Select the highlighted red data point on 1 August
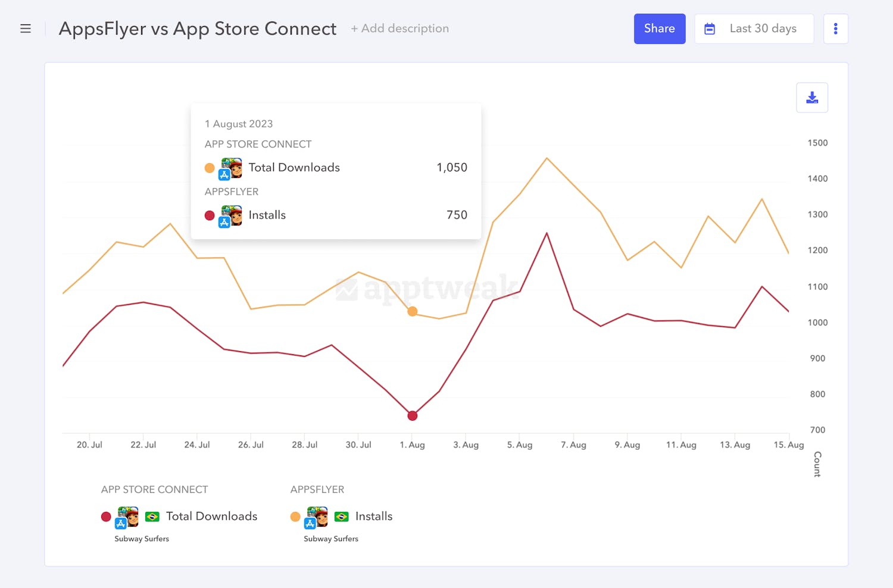Screen dimensions: 893x588 (x=412, y=415)
